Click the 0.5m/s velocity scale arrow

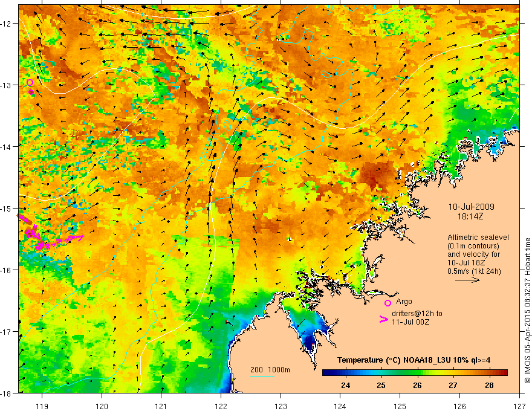[x=467, y=280]
